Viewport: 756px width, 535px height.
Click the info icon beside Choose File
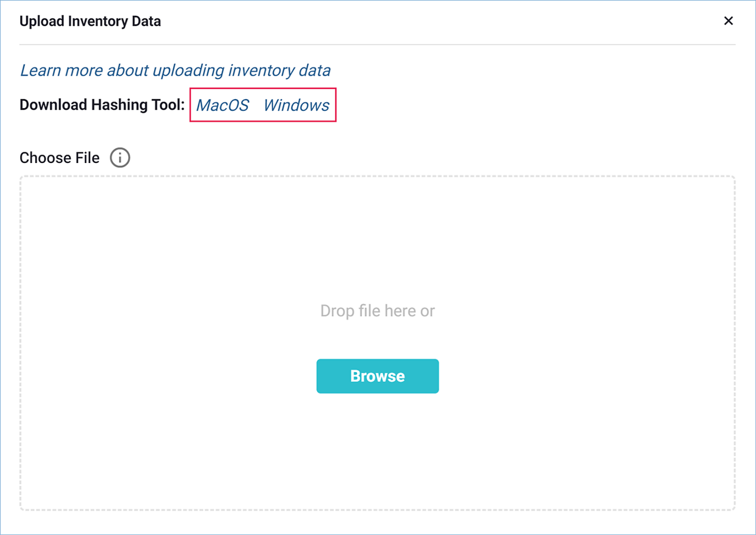[120, 158]
